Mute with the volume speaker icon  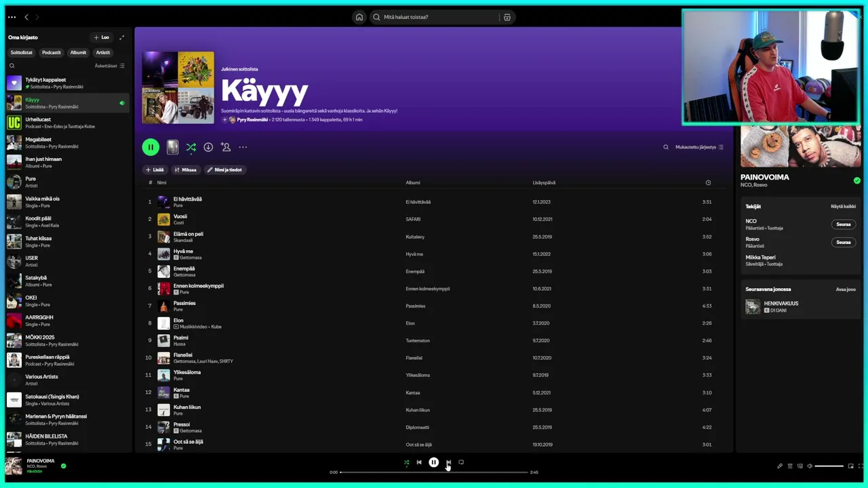[809, 466]
